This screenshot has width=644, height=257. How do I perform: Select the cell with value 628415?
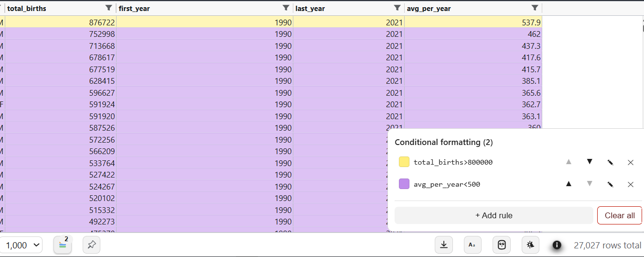click(x=61, y=81)
